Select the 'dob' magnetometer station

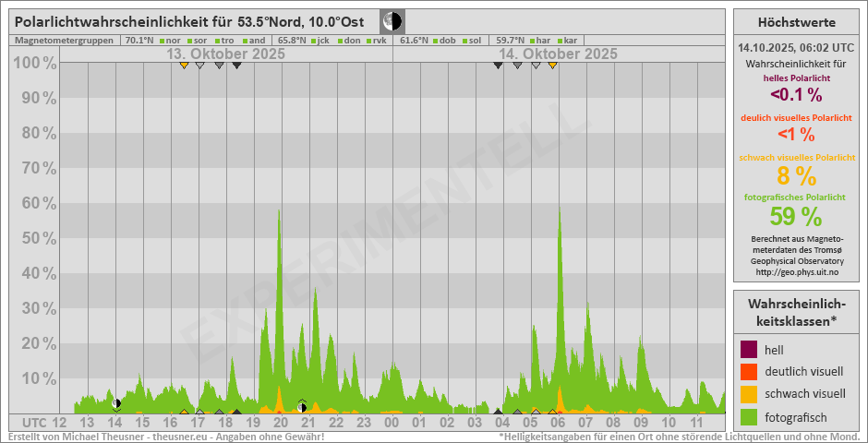(x=447, y=41)
